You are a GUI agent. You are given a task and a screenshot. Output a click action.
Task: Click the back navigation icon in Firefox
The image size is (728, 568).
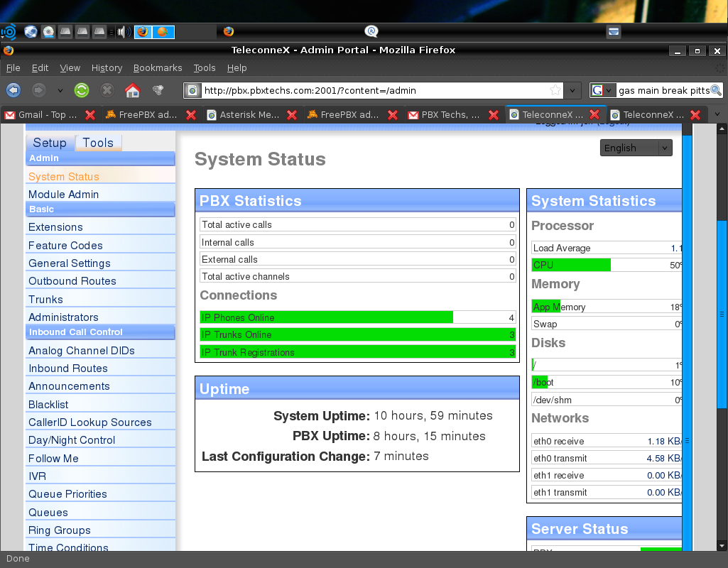pyautogui.click(x=13, y=90)
